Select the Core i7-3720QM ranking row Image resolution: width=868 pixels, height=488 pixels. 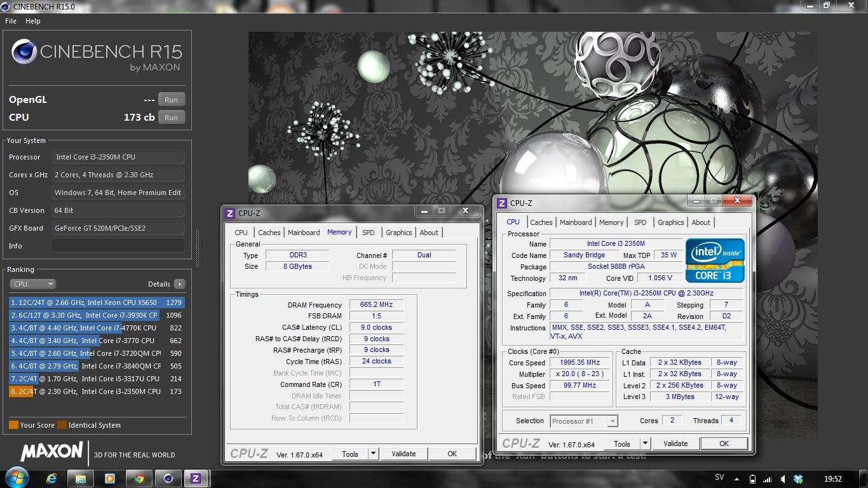point(97,353)
